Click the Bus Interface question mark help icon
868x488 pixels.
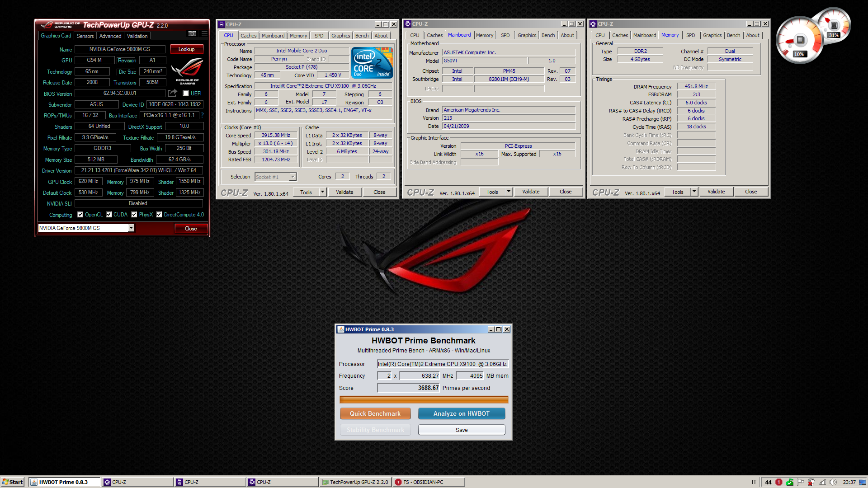tap(202, 115)
